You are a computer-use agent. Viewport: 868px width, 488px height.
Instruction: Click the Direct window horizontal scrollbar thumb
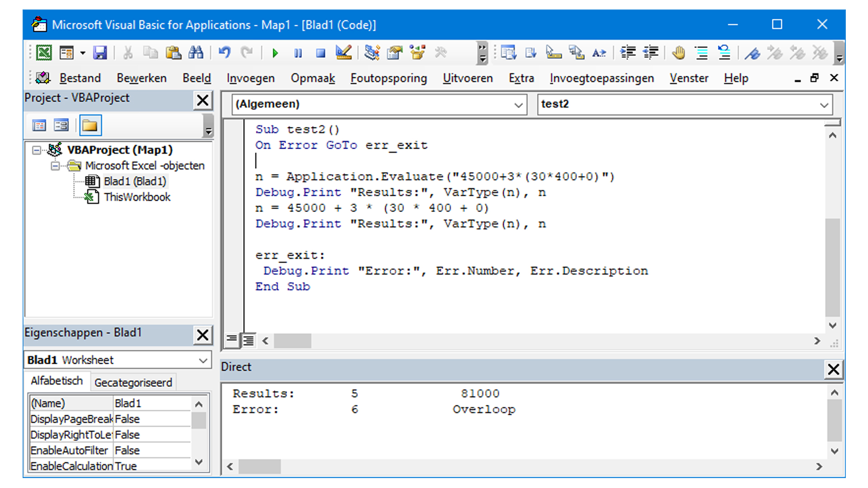[259, 466]
